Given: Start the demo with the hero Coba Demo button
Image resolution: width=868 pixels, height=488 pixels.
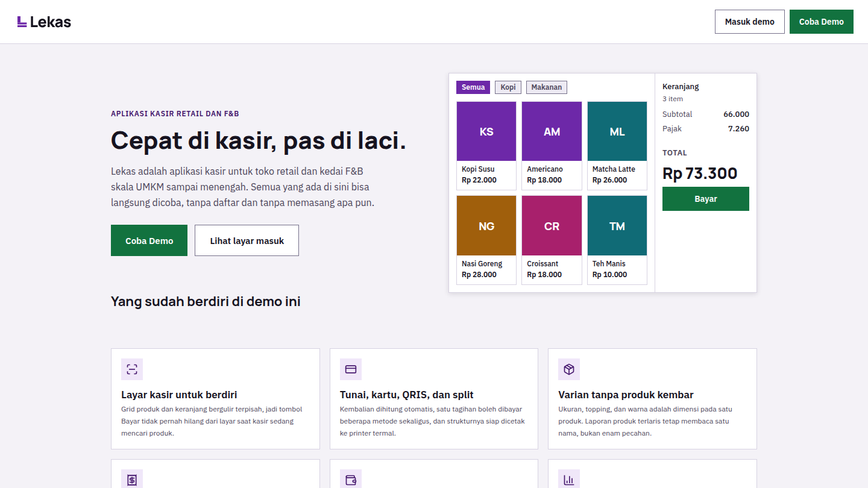Looking at the screenshot, I should coord(149,240).
